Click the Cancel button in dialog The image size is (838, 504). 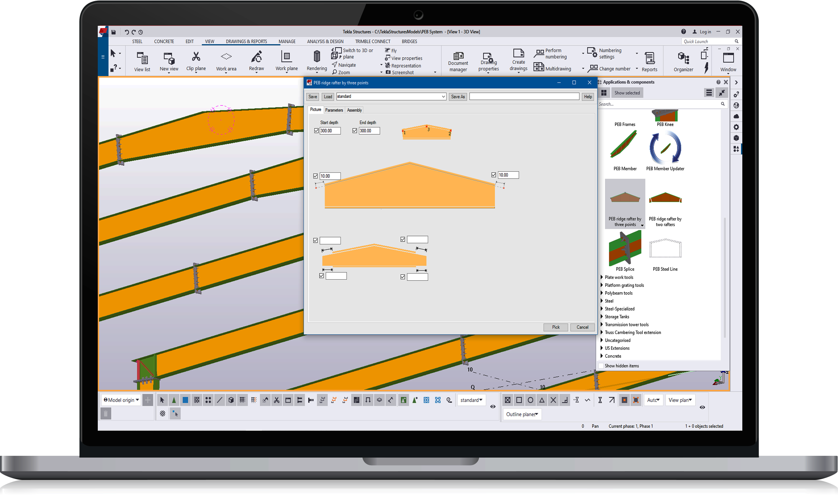[x=582, y=327]
